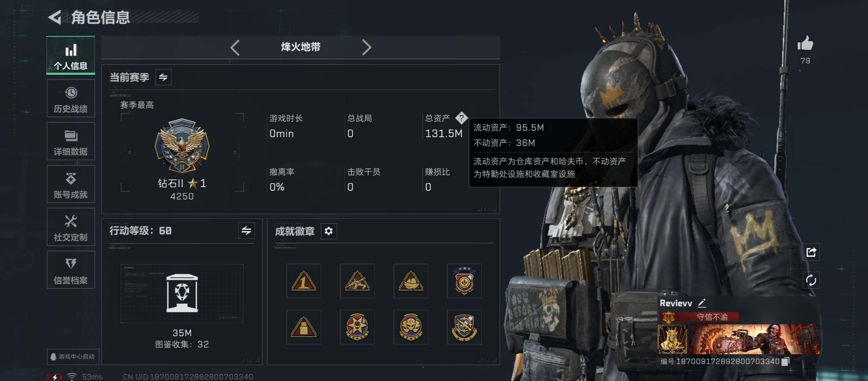868x381 pixels.
Task: Open the 社交定制 sidebar tab
Action: coord(71,227)
